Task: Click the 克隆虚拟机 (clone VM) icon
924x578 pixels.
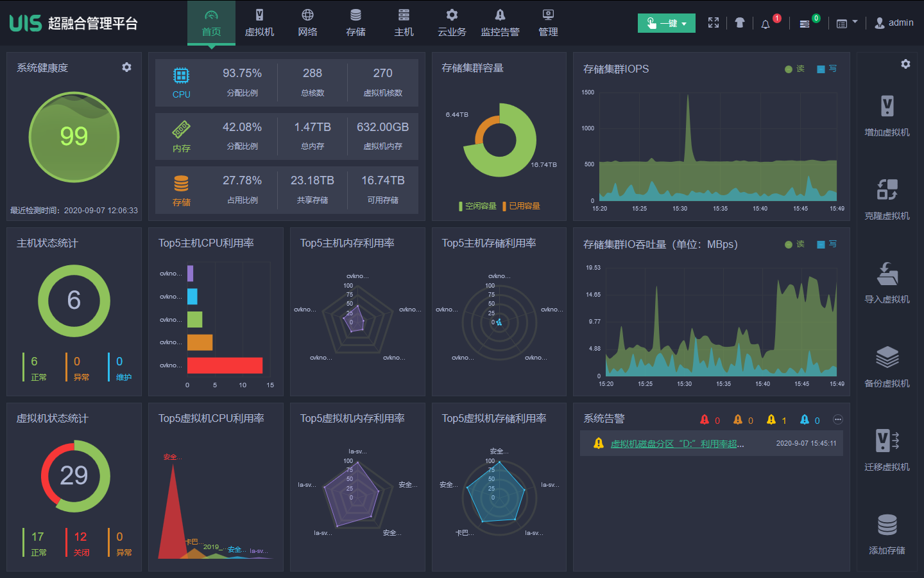Action: click(x=887, y=190)
